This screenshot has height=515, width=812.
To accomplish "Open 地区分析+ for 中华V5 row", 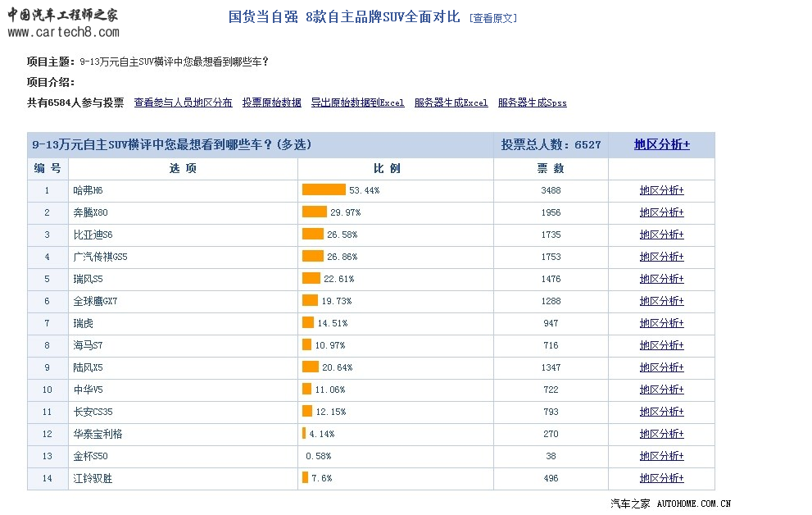I will (x=662, y=390).
